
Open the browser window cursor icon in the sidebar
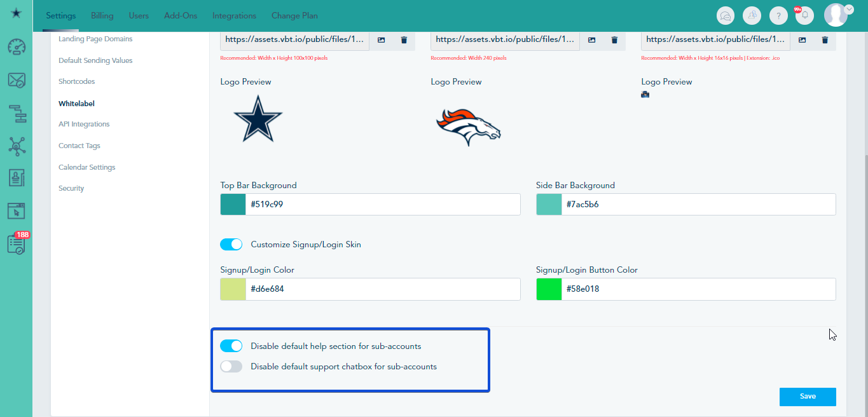pyautogui.click(x=17, y=210)
